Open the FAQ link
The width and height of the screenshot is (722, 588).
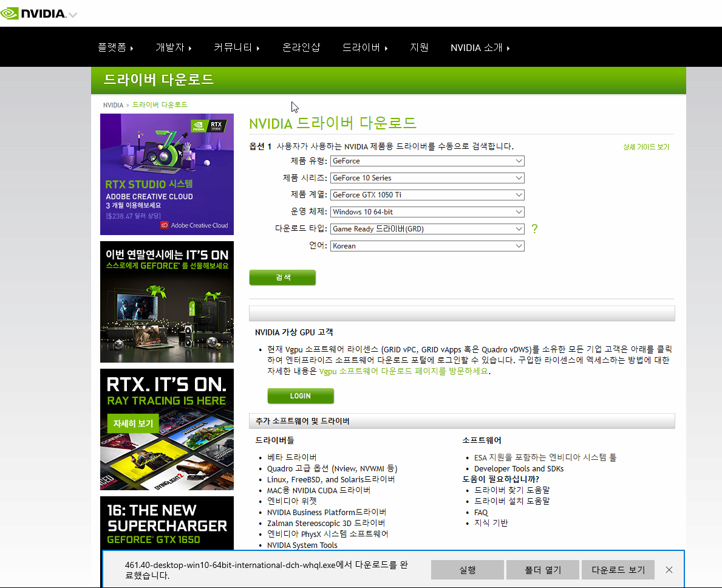tap(481, 513)
